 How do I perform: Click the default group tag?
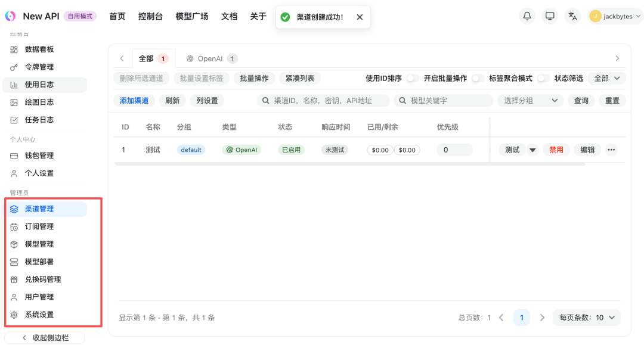pos(191,150)
